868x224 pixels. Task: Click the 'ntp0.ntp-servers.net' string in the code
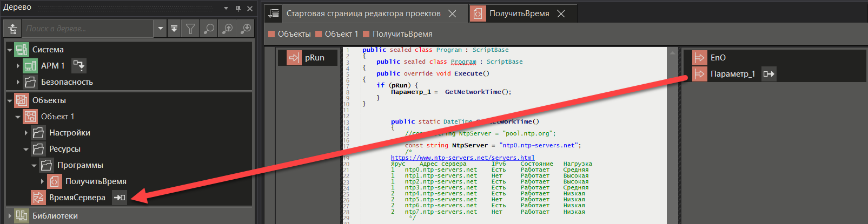(538, 145)
